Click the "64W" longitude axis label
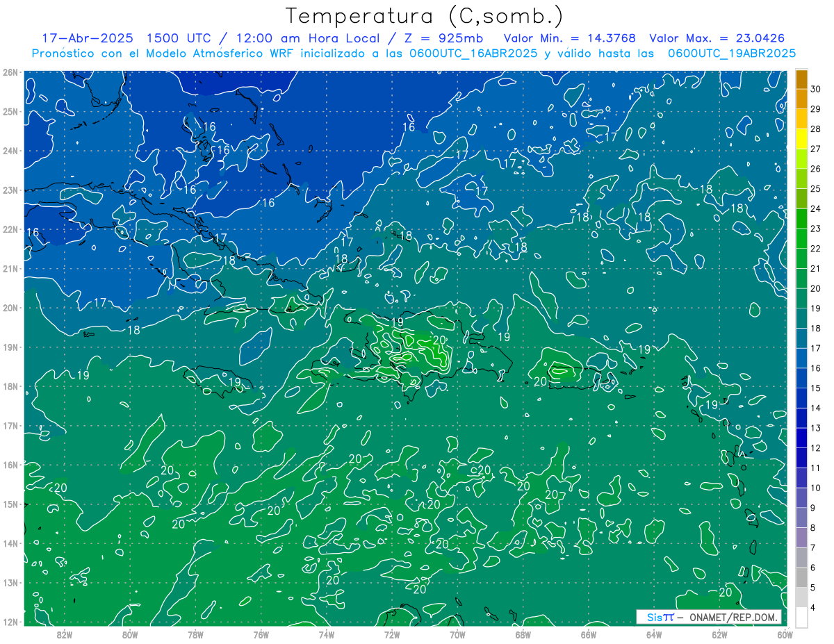This screenshot has height=644, width=834. click(x=654, y=634)
